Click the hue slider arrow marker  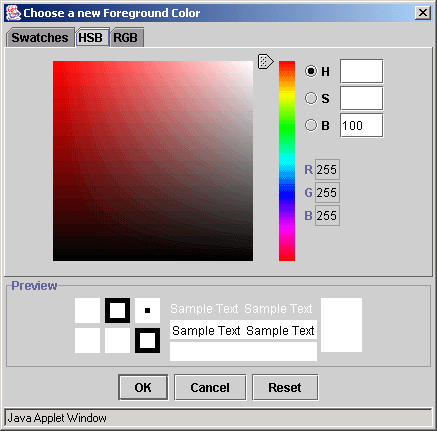(x=266, y=62)
